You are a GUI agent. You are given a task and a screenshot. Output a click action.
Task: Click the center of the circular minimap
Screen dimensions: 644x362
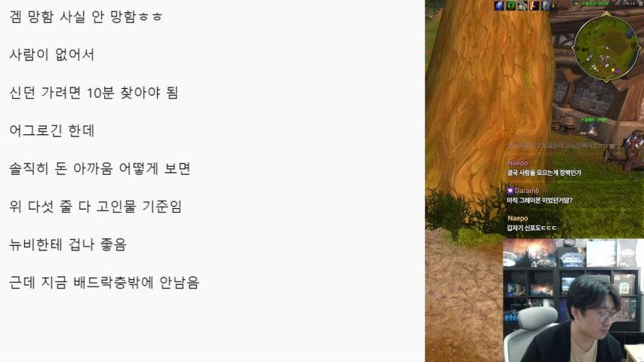click(606, 48)
